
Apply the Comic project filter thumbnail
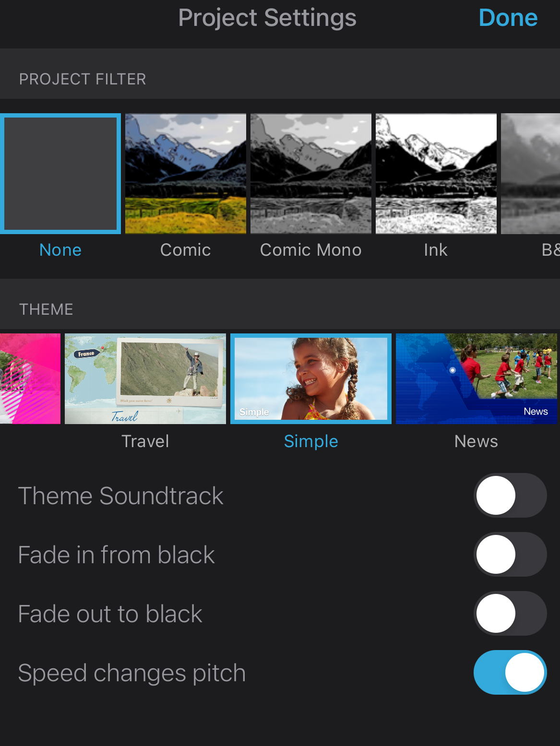pyautogui.click(x=186, y=174)
